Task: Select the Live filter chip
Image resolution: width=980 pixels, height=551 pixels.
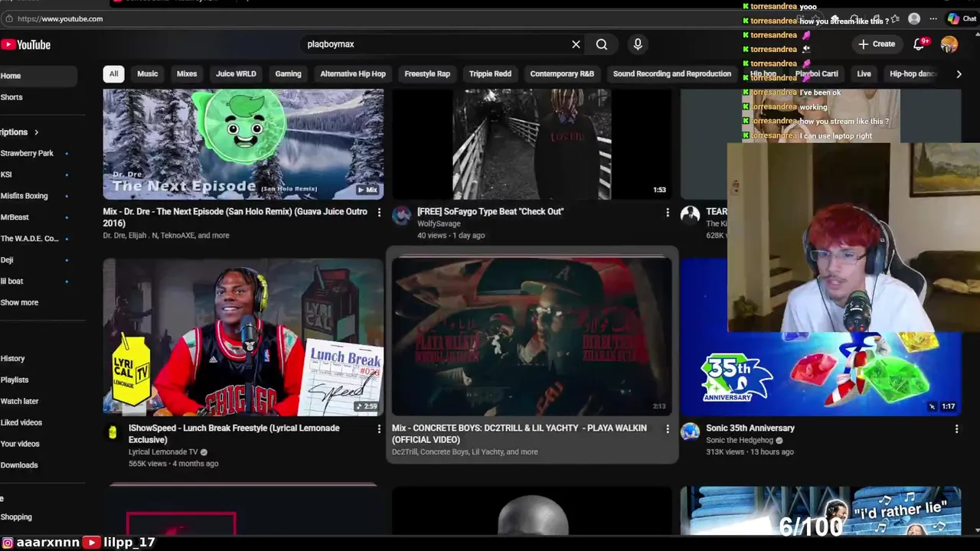Action: tap(864, 74)
